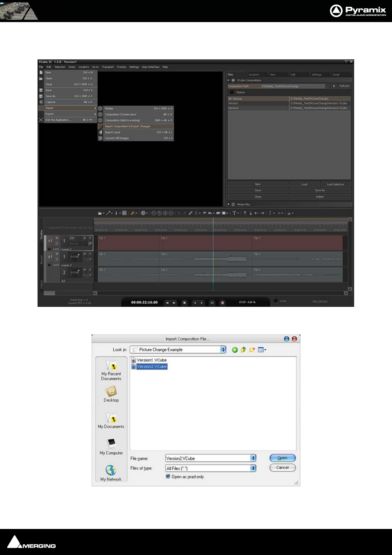The width and height of the screenshot is (392, 555).
Task: Select Import Layer menu entry
Action: point(136,132)
